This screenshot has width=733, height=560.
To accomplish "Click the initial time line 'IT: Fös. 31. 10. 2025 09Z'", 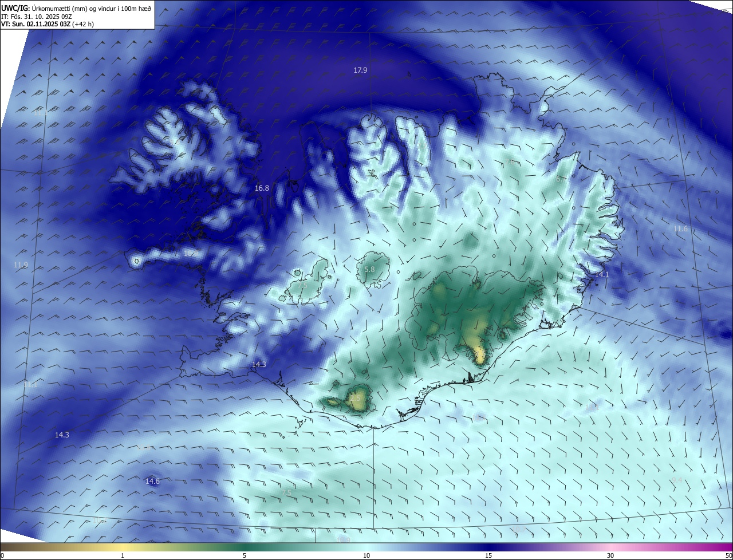I will click(36, 17).
